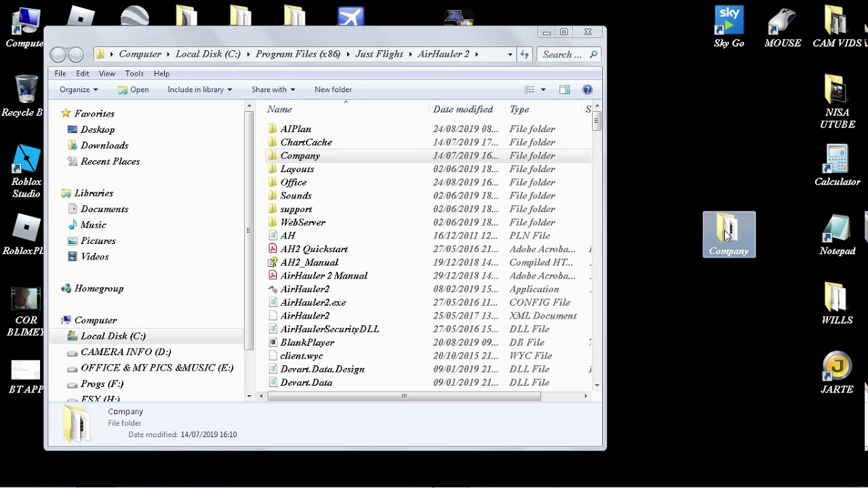Select the MOUSE desktop icon
The width and height of the screenshot is (868, 488).
783,27
